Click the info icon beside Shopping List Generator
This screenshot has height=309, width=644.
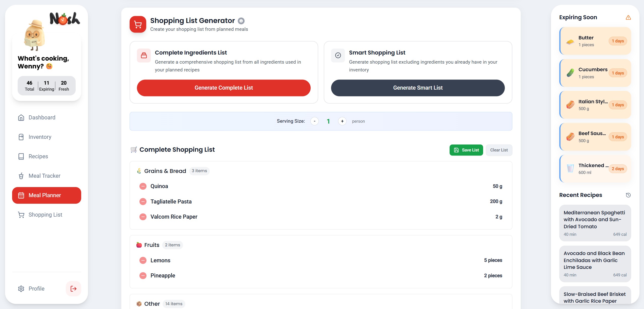click(241, 21)
